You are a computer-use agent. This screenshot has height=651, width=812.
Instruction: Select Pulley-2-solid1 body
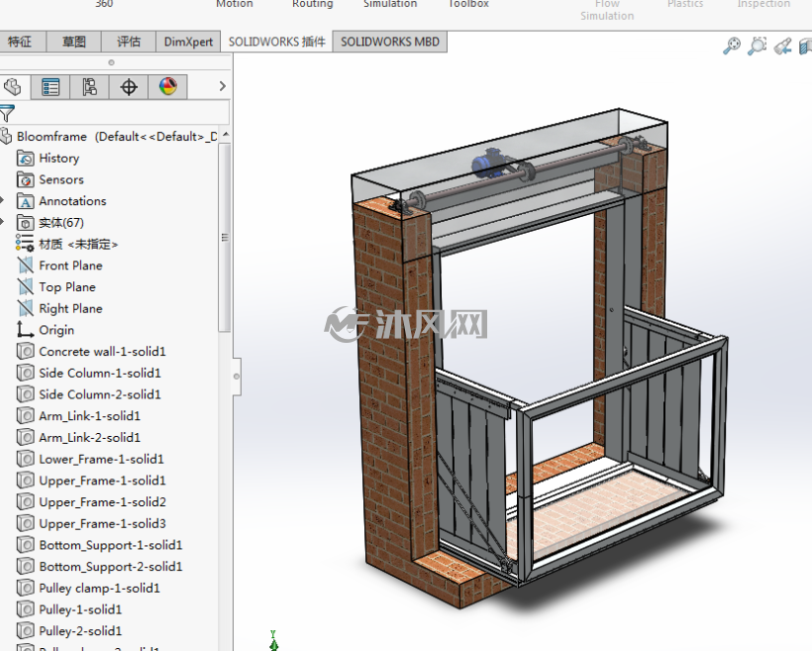tap(69, 631)
